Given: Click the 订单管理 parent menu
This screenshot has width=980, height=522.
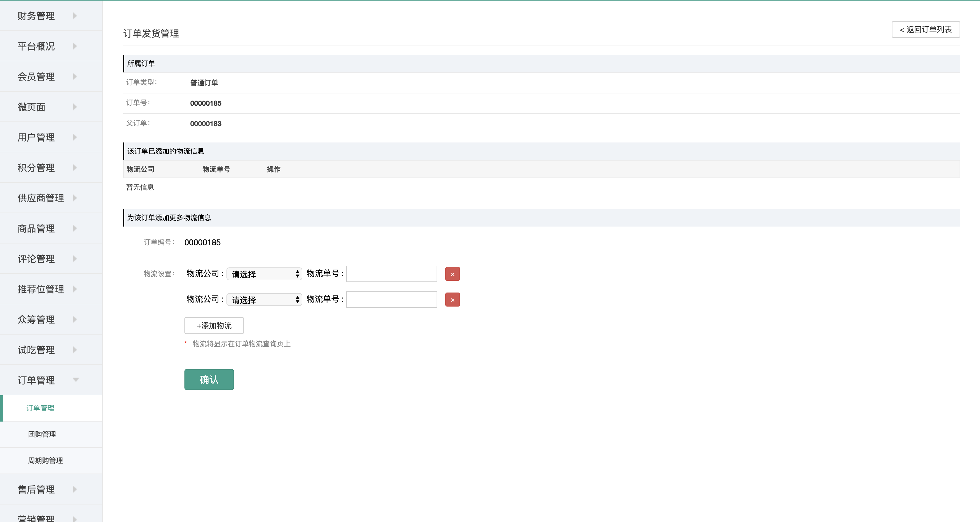Looking at the screenshot, I should [51, 380].
